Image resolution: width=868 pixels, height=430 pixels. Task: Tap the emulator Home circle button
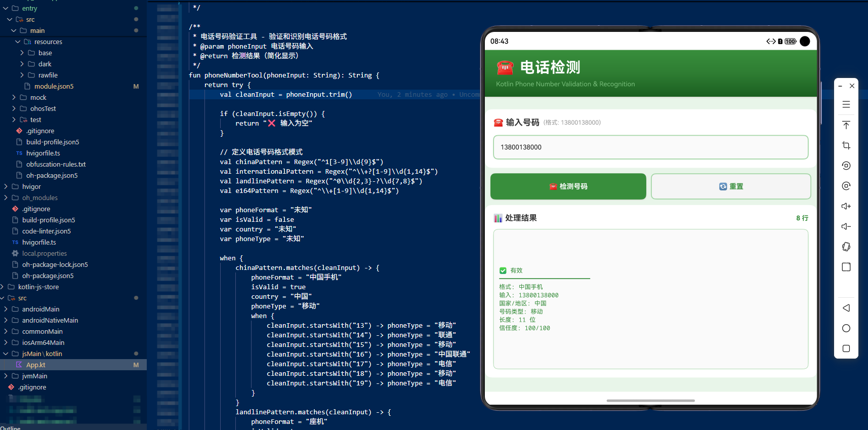(x=846, y=328)
